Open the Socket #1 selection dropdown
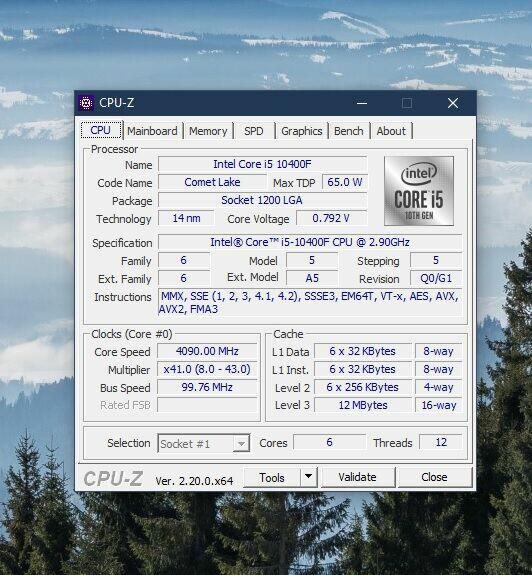 (204, 443)
